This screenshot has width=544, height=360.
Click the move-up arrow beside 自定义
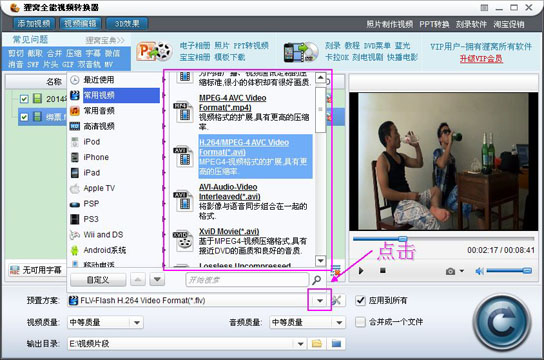click(138, 280)
